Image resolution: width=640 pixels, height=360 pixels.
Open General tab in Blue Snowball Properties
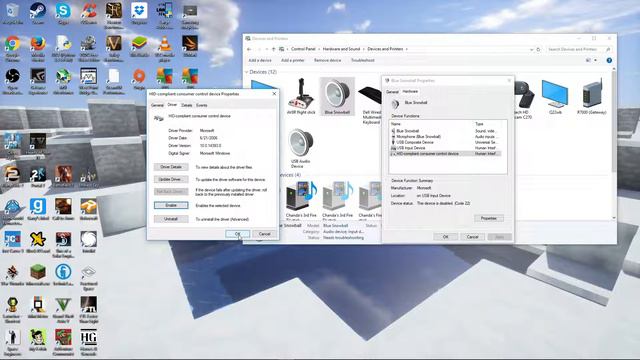pos(392,92)
